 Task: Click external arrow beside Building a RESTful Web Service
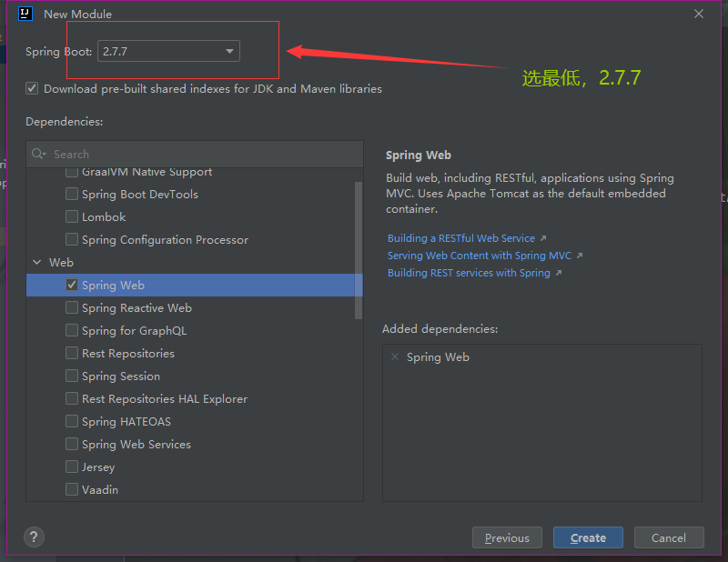click(543, 238)
